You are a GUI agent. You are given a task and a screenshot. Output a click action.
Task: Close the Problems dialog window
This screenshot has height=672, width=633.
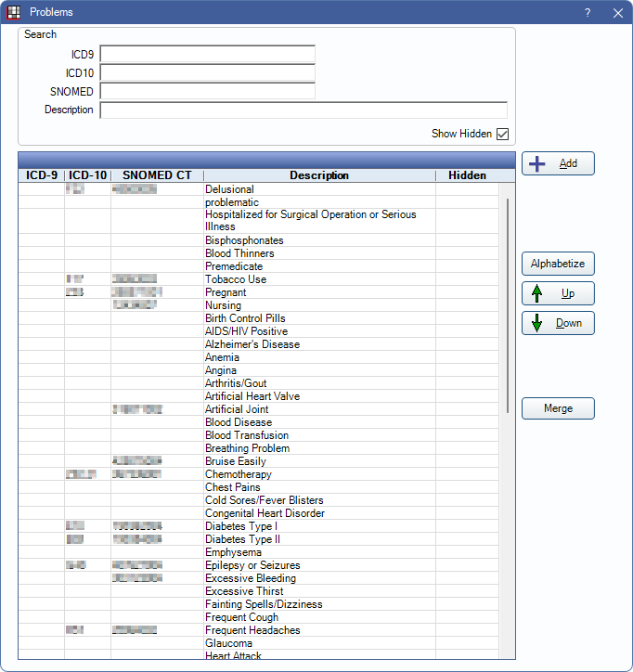click(618, 13)
